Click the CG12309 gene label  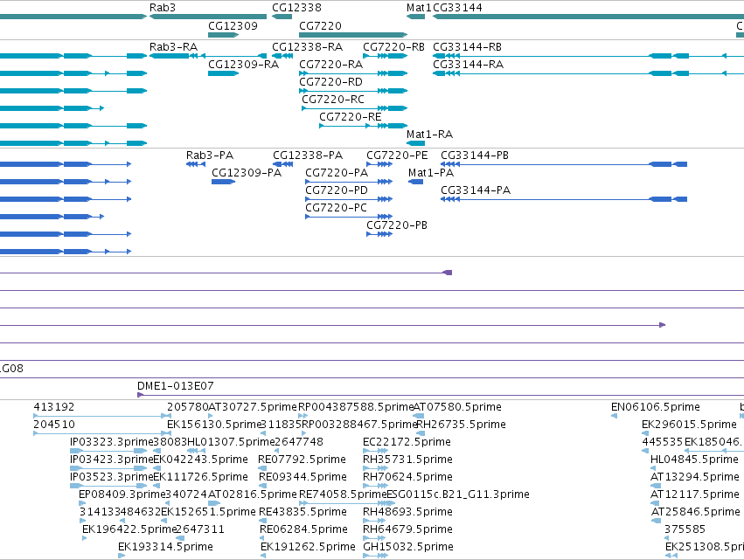(x=233, y=25)
